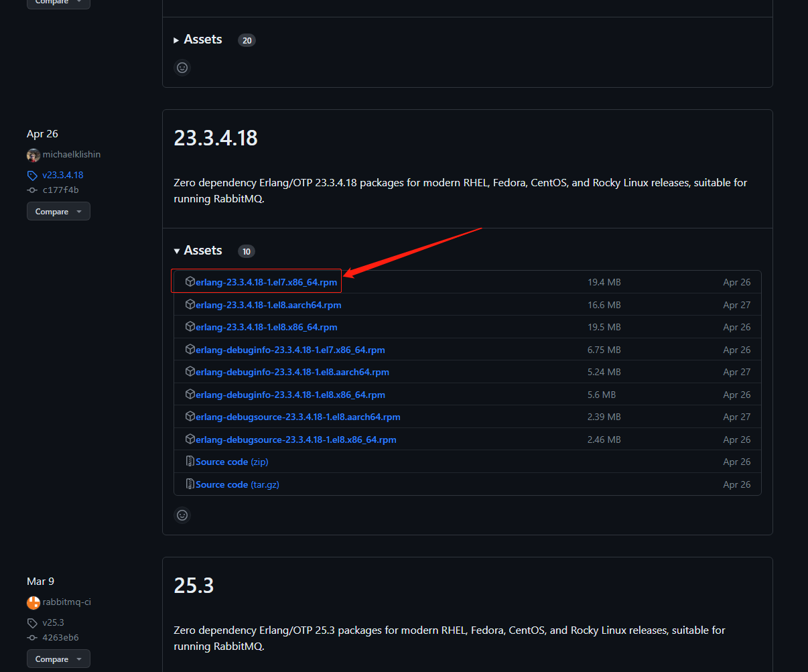
Task: Click package icon beside erlang-debugsource-23.3.4.18-1.el8.aarch64.rpm
Action: (190, 417)
